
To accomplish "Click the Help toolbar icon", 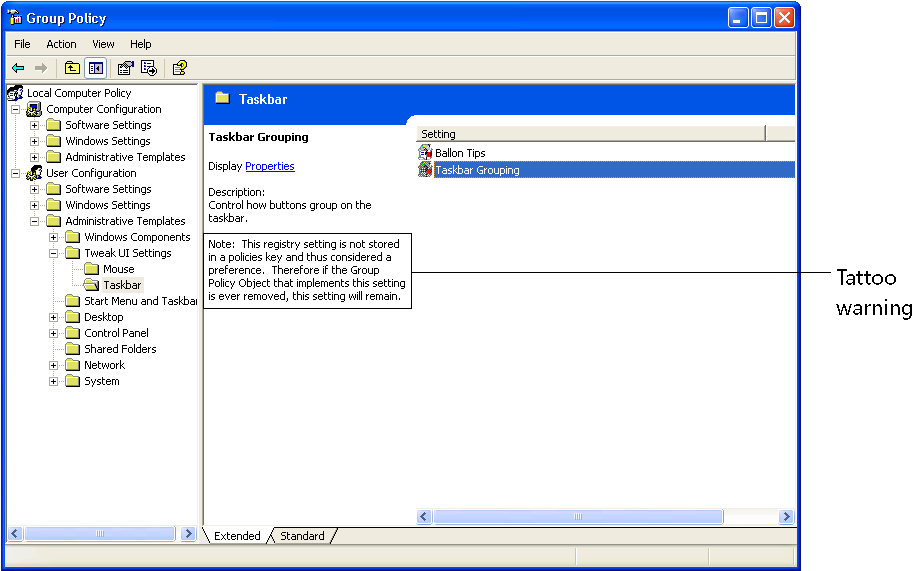I will (179, 68).
